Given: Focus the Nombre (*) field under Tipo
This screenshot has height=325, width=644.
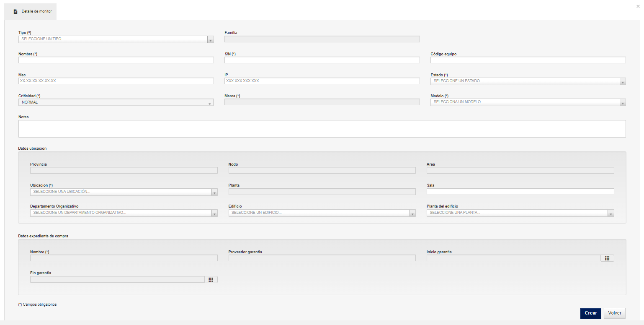Looking at the screenshot, I should (116, 60).
